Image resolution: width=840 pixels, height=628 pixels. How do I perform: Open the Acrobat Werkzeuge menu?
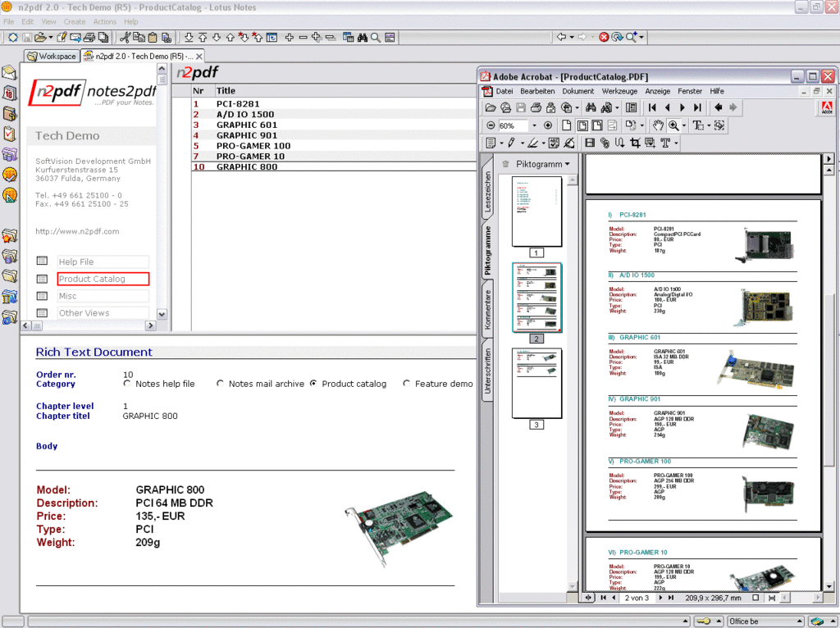[619, 91]
